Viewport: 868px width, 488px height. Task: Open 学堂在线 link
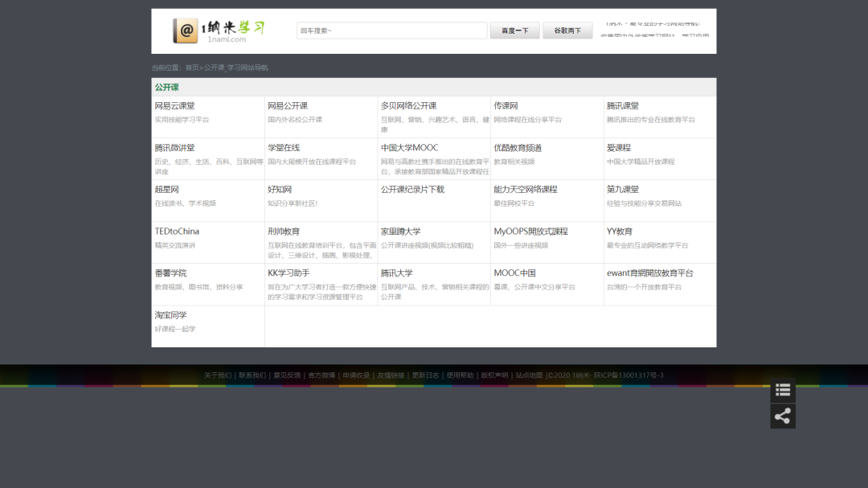pyautogui.click(x=284, y=148)
